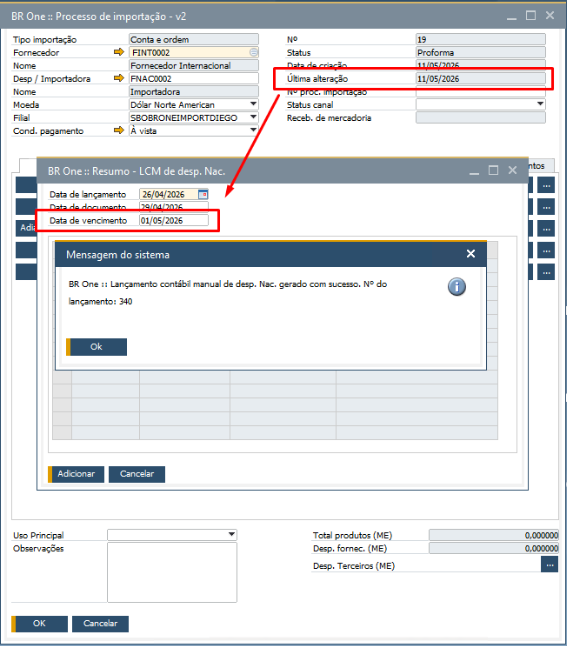Click the info icon in system message

tap(457, 286)
